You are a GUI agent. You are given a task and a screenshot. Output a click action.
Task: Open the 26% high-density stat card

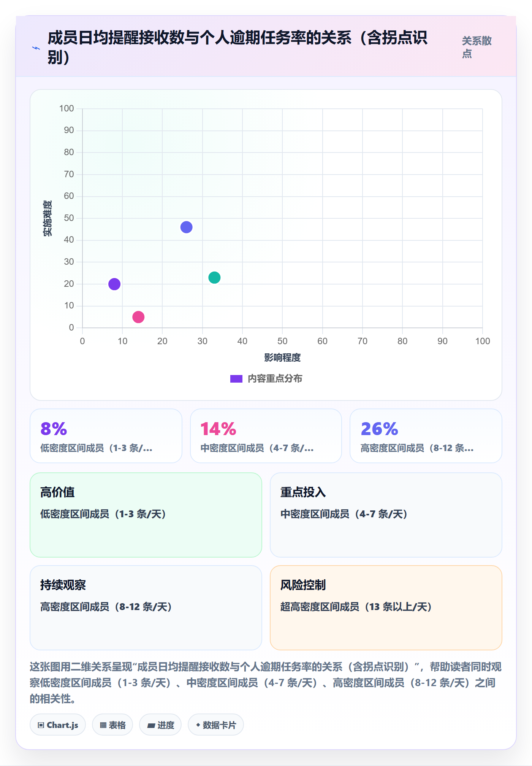click(x=426, y=436)
